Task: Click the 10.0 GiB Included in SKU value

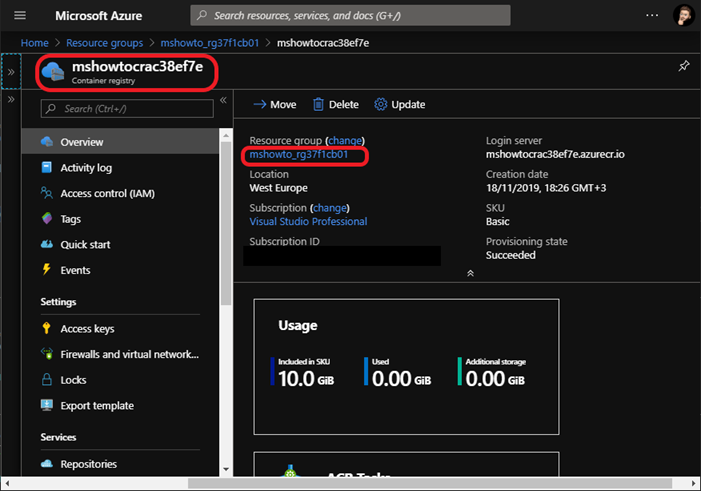Action: pyautogui.click(x=306, y=379)
